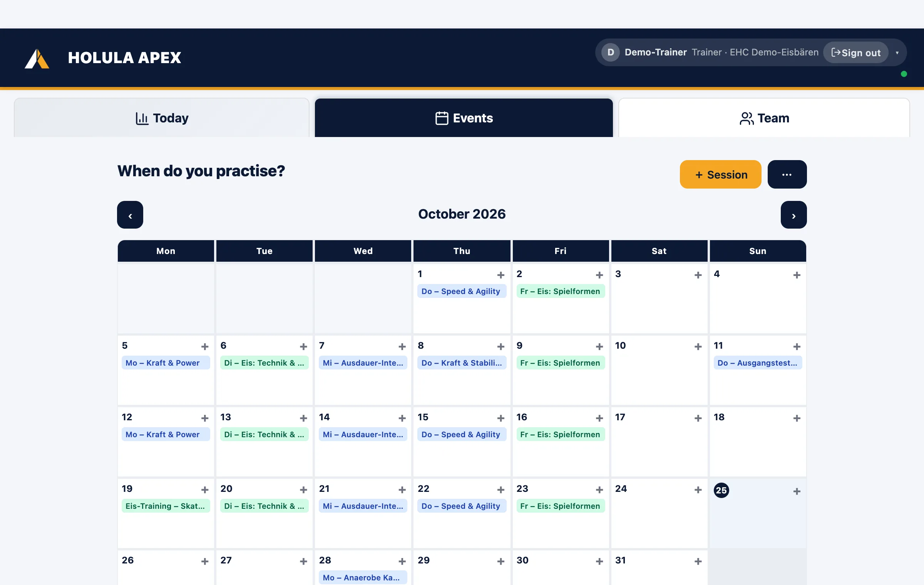Open 'Fr – Eis: Spielformen' on October 2
Viewport: 924px width, 585px height.
pos(561,291)
